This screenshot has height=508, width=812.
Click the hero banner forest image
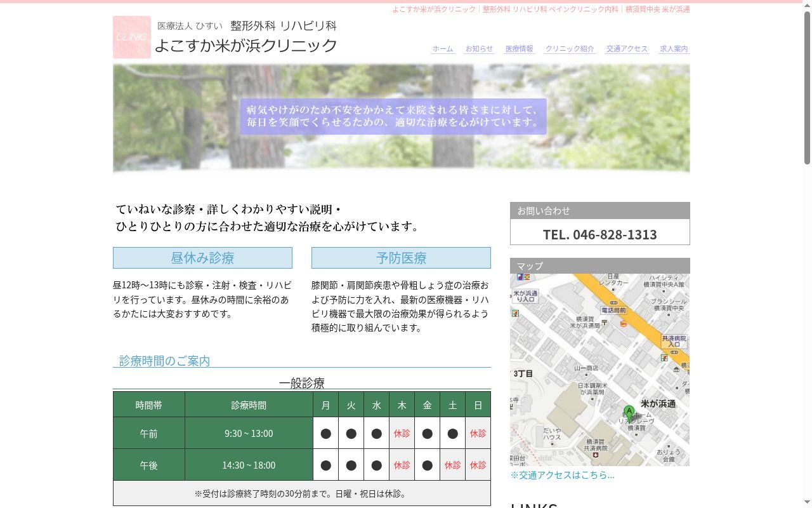click(402, 118)
